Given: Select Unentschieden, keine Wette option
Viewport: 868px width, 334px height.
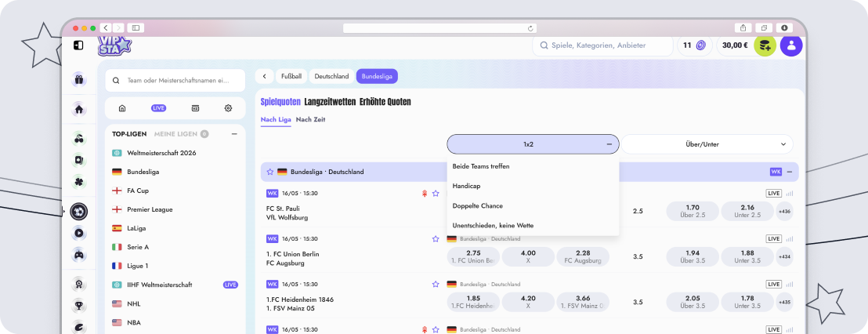Looking at the screenshot, I should tap(533, 226).
